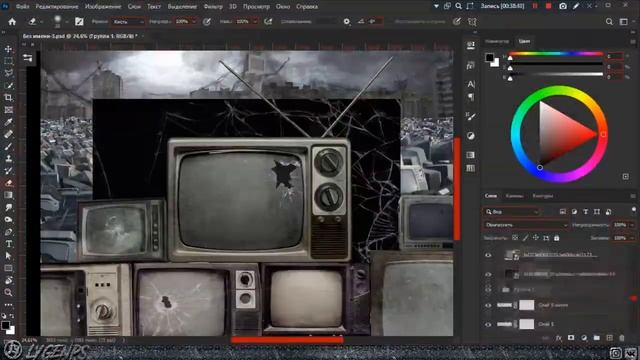640x360 pixels.
Task: Select the Eraser tool in toolbox
Action: 8,183
